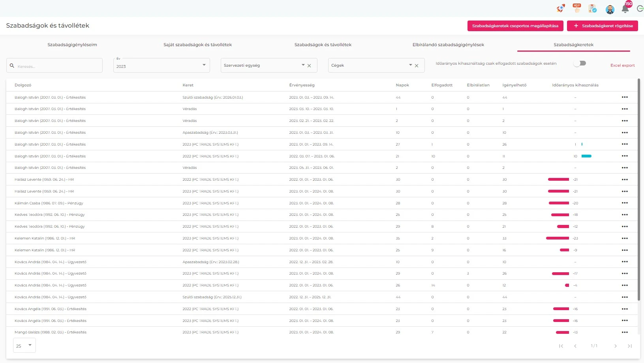Open three-dot menu for Mangó Balázs row

click(624, 332)
